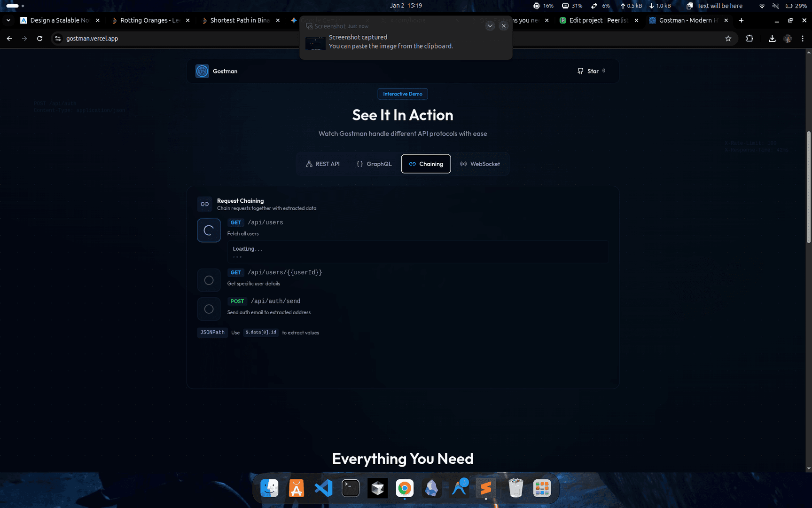This screenshot has width=812, height=508.
Task: Click the loading spinner for GET /api/users
Action: click(x=209, y=230)
